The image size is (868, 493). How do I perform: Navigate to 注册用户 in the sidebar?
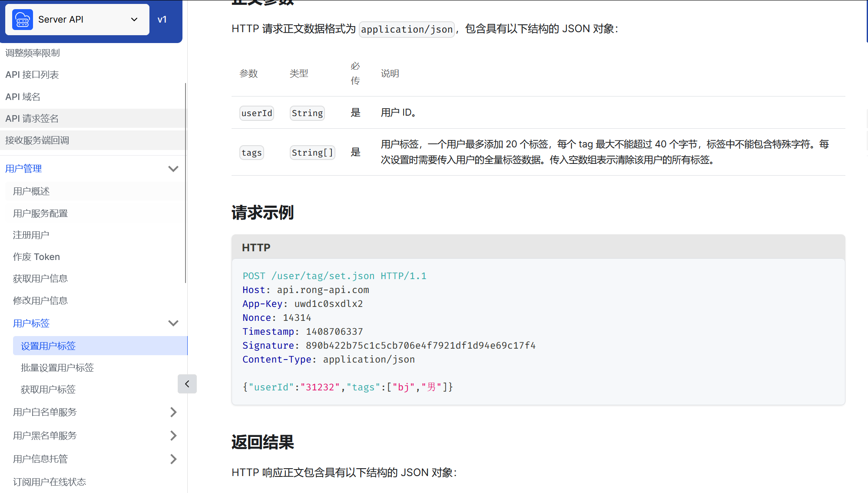coord(31,235)
